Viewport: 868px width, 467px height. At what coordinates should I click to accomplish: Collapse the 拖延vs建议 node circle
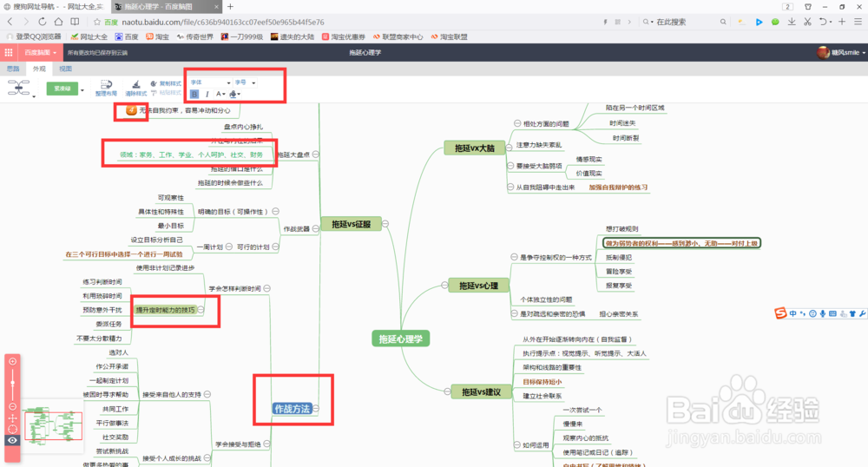pyautogui.click(x=447, y=391)
